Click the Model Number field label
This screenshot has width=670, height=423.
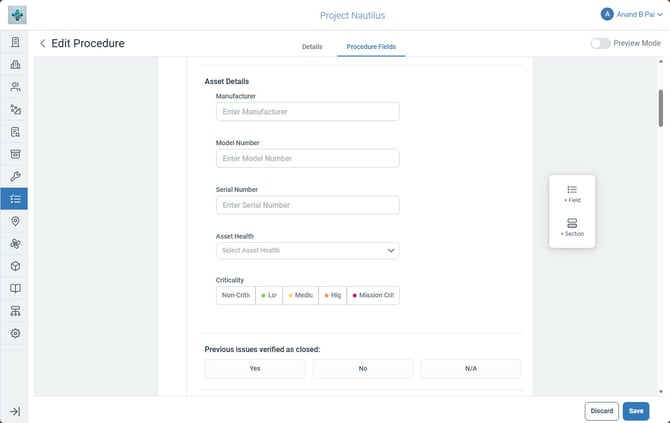point(238,143)
